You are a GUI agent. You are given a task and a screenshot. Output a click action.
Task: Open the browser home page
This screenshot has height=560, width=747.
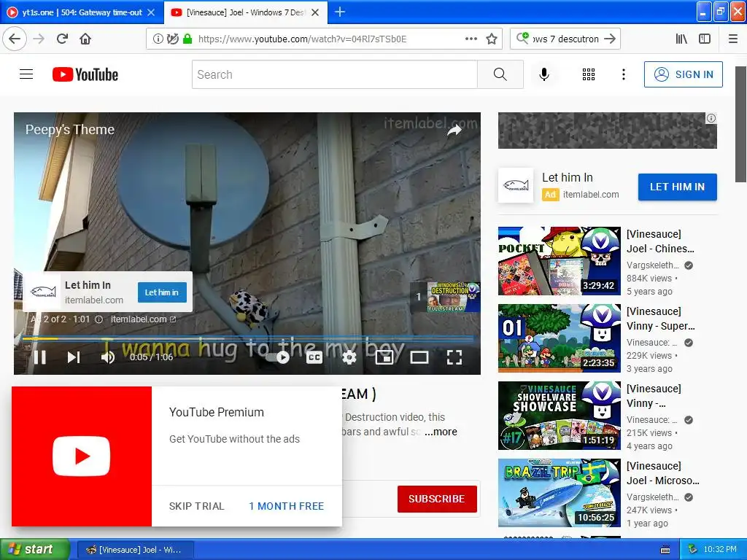[85, 39]
